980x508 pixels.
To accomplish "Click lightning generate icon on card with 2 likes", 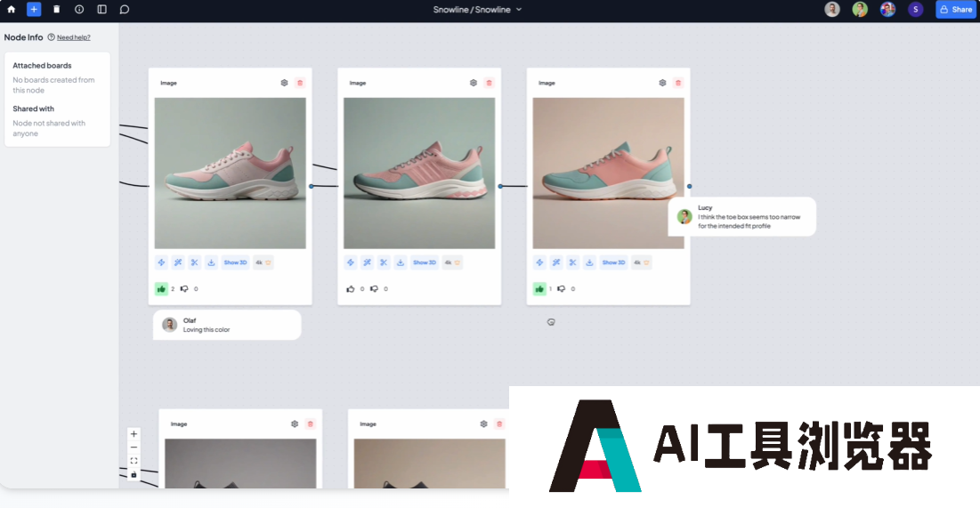I will [161, 262].
